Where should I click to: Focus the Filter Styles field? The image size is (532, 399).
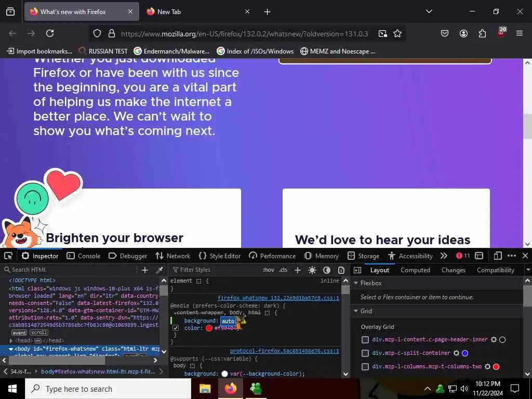coord(216,270)
